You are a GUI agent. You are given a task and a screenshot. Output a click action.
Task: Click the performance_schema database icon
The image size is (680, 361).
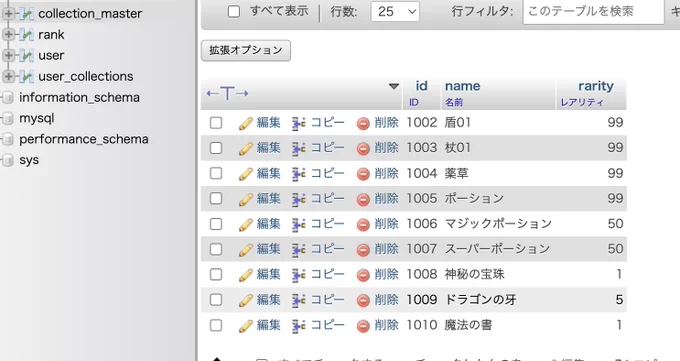[x=8, y=139]
